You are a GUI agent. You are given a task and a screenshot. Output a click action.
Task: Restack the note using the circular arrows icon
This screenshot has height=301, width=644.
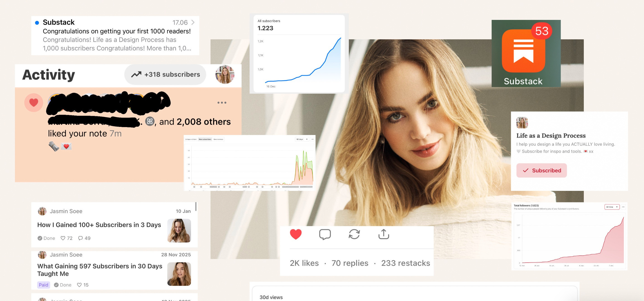[354, 234]
